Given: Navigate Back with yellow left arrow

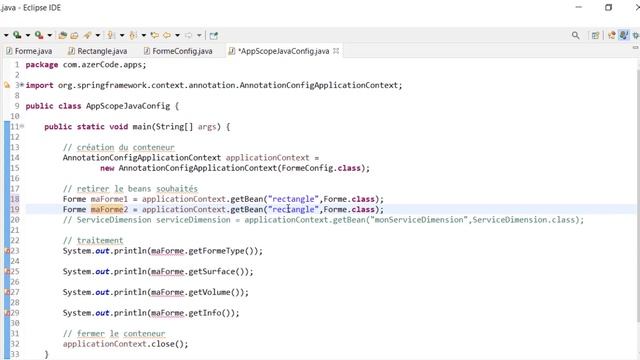Looking at the screenshot, I should 167,36.
